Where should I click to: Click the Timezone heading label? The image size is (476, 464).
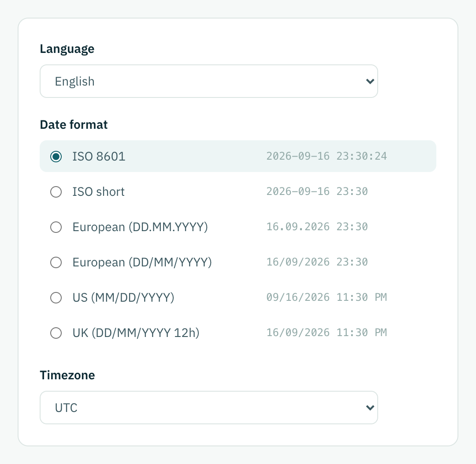click(67, 375)
